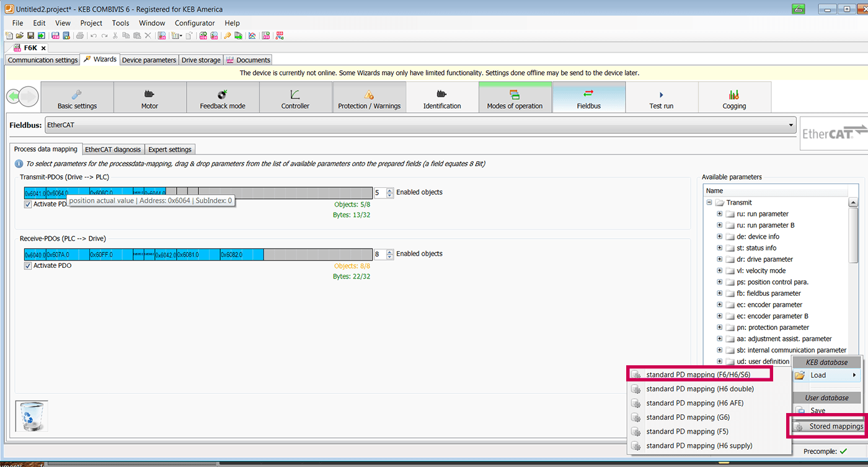868x467 pixels.
Task: Click the Stored mappings button
Action: click(x=828, y=426)
